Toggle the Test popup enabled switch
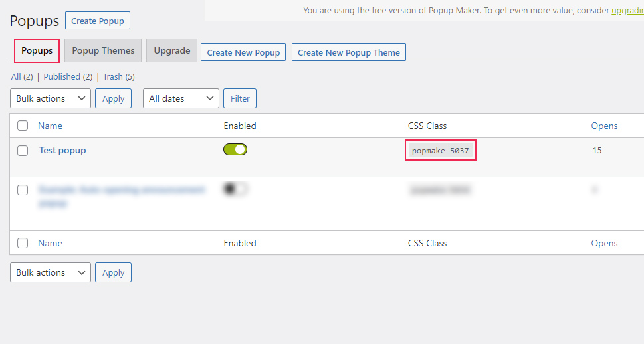 [235, 149]
